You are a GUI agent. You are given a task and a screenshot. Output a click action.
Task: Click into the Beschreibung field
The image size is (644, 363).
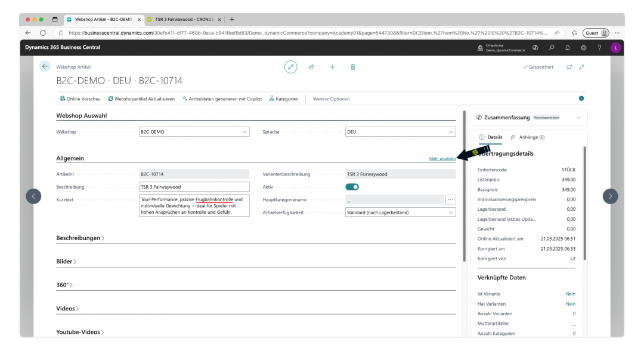click(x=194, y=187)
